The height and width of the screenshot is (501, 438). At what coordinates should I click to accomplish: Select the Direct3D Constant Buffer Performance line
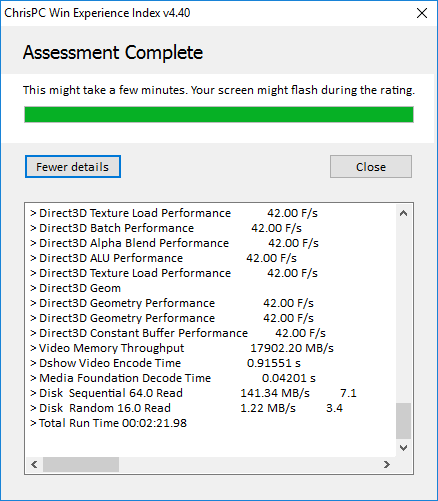click(178, 333)
